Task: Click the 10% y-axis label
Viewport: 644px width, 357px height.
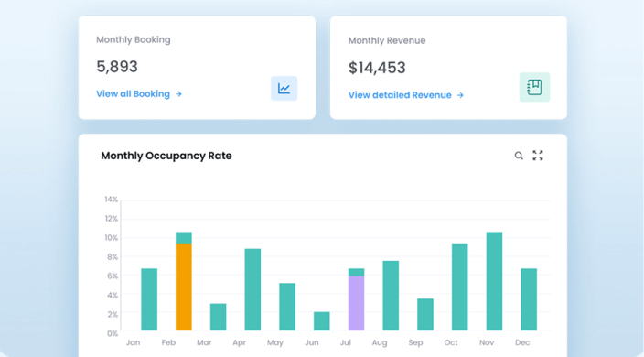Action: [111, 238]
